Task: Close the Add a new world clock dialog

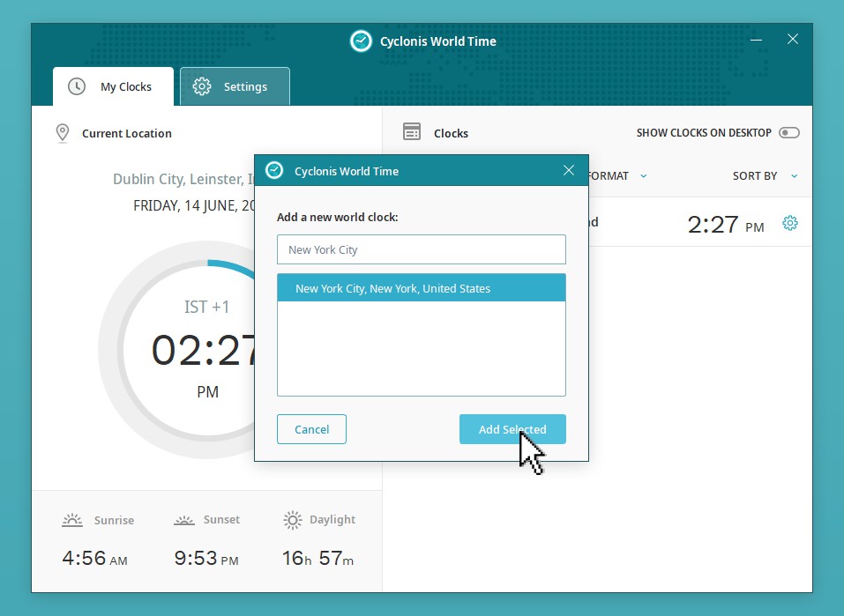Action: click(569, 171)
